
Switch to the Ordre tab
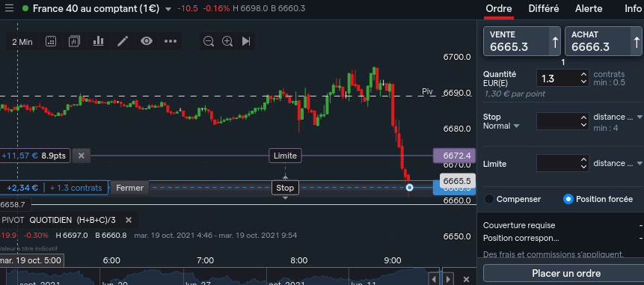tap(499, 9)
